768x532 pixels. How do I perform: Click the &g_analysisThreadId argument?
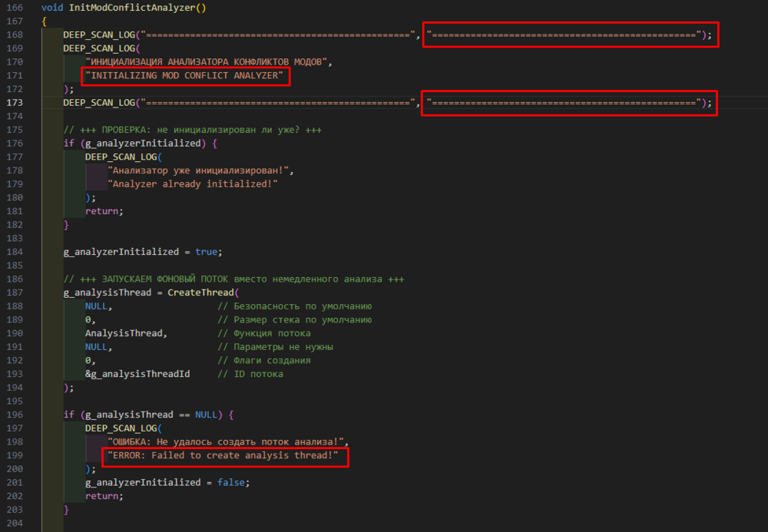[x=137, y=374]
